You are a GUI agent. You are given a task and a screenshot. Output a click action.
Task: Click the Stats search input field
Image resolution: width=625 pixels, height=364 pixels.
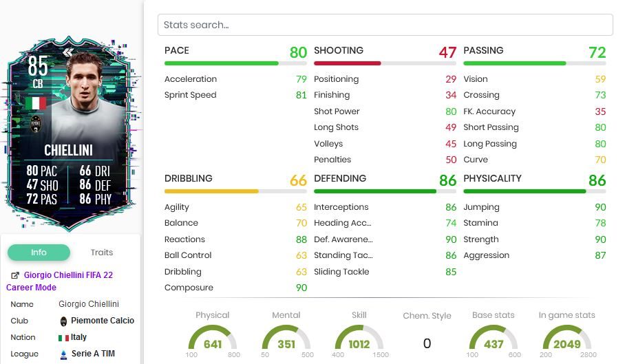(x=385, y=25)
